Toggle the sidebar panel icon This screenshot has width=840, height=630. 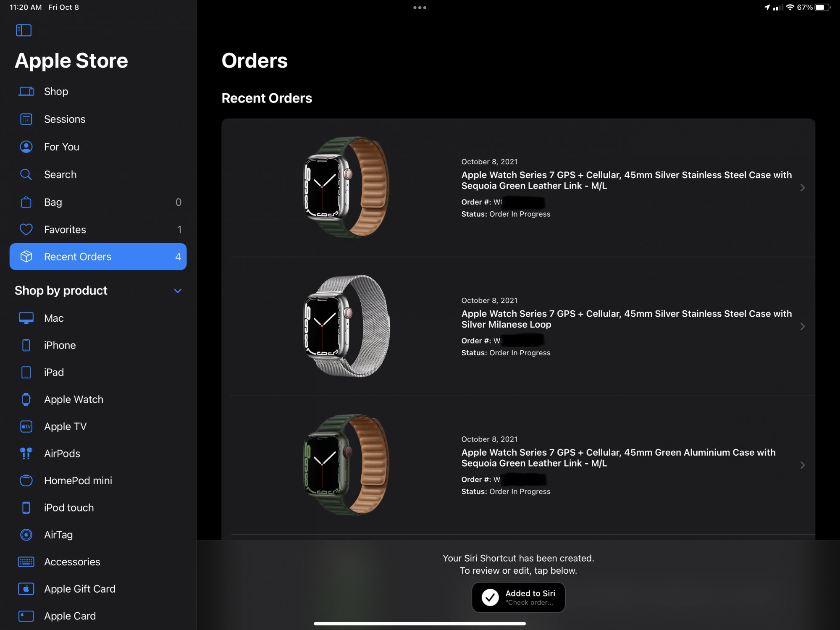pos(24,30)
